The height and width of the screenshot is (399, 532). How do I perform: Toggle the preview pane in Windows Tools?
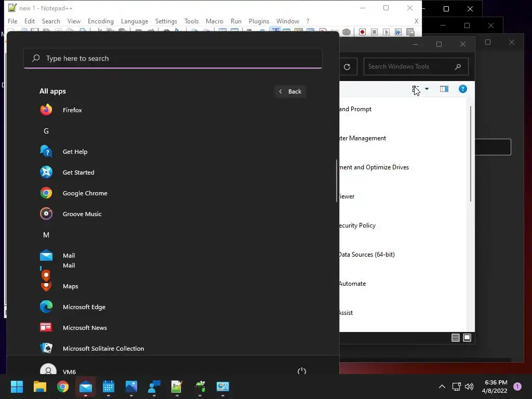[x=444, y=89]
